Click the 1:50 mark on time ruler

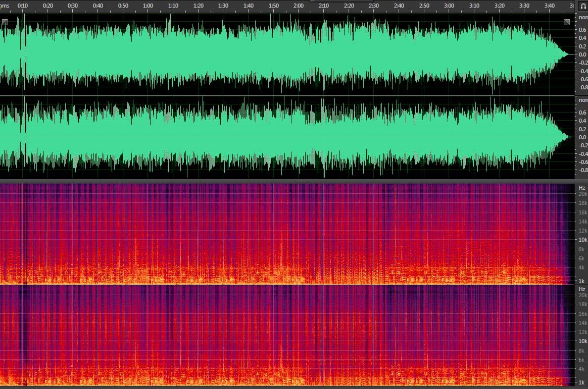click(x=274, y=6)
